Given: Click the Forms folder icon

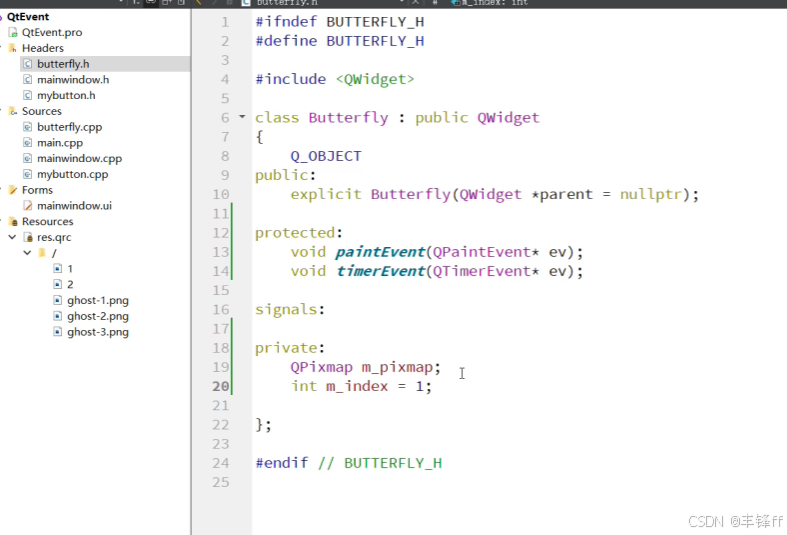Looking at the screenshot, I should point(13,190).
